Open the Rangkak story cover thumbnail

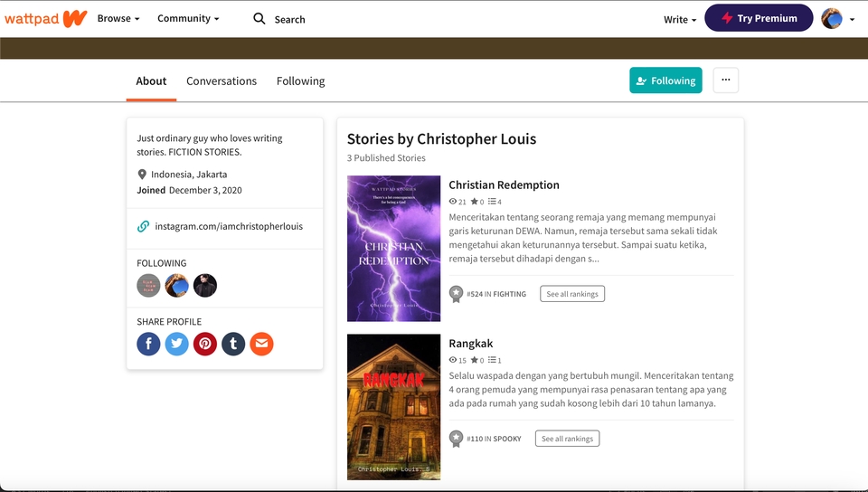pyautogui.click(x=393, y=407)
